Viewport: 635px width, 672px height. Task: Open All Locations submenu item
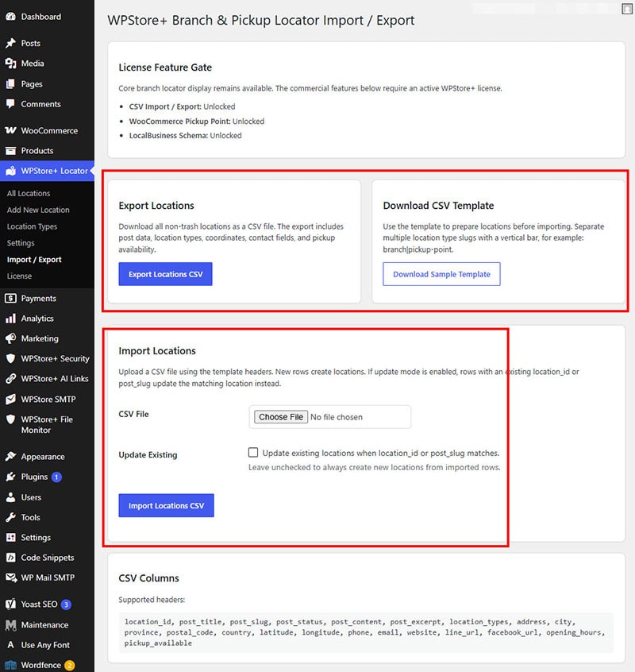(29, 193)
